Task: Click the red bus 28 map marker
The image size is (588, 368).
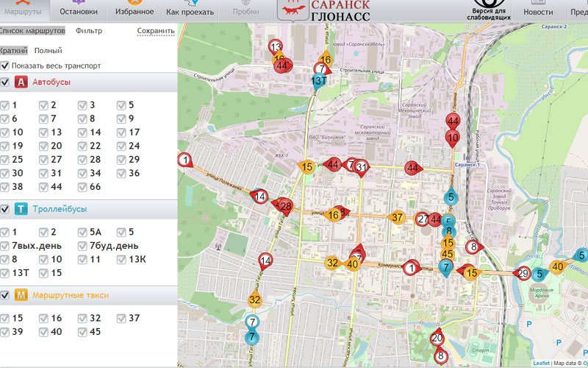Action: [x=285, y=205]
